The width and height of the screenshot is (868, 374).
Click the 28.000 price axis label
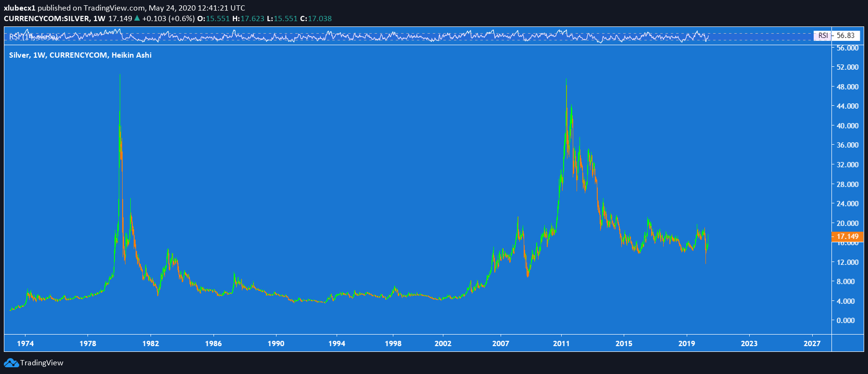click(847, 184)
